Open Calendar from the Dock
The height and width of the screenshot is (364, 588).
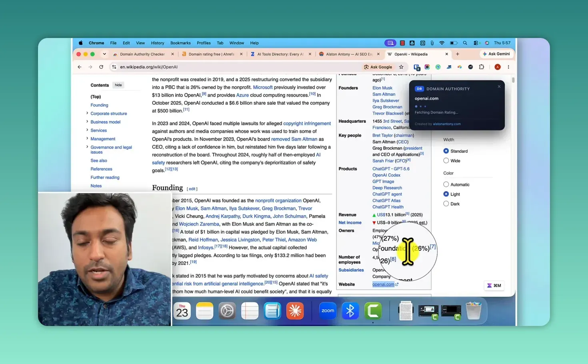pos(182,311)
